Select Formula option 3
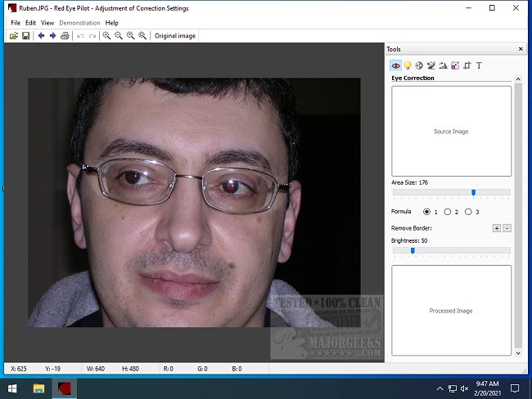 coord(467,212)
